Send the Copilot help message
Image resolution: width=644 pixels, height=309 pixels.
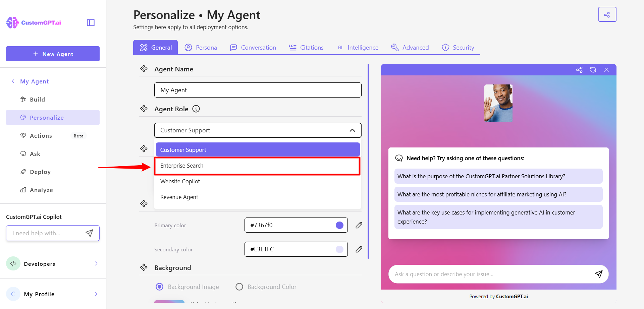pyautogui.click(x=89, y=233)
